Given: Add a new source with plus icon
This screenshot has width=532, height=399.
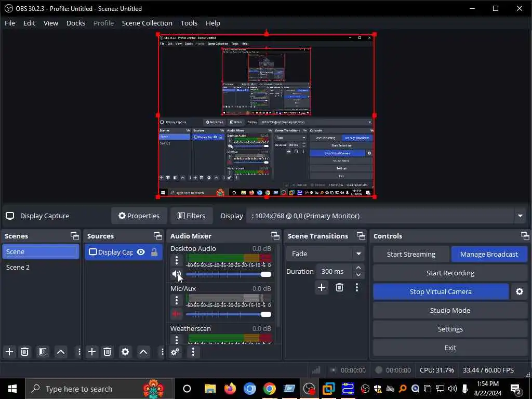Looking at the screenshot, I should (92, 352).
